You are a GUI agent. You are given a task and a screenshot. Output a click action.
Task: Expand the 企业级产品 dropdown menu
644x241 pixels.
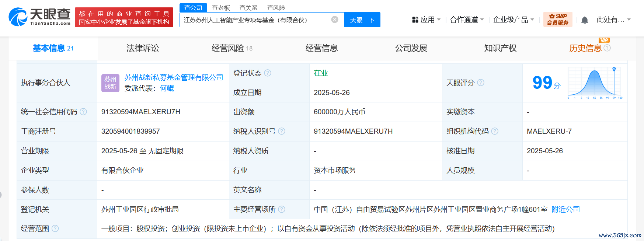(532, 20)
